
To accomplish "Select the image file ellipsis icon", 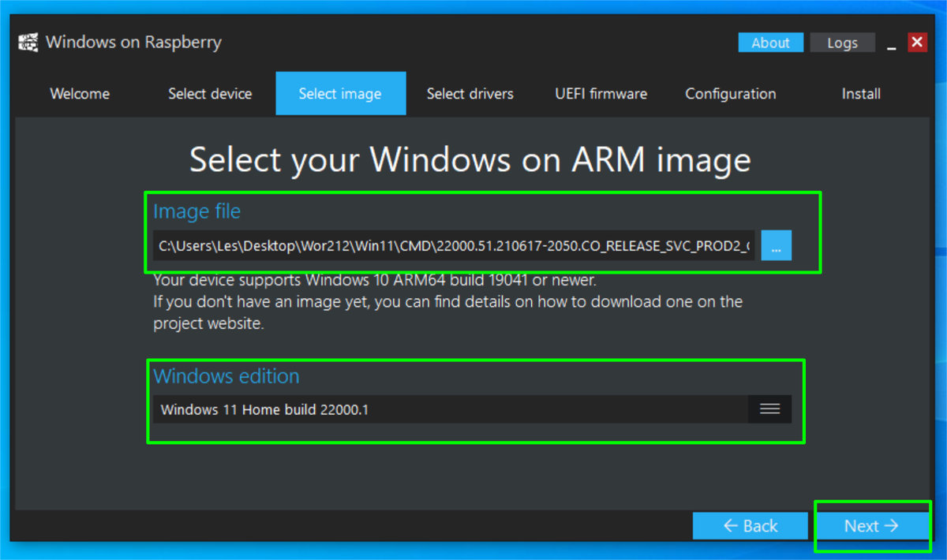I will (x=776, y=245).
